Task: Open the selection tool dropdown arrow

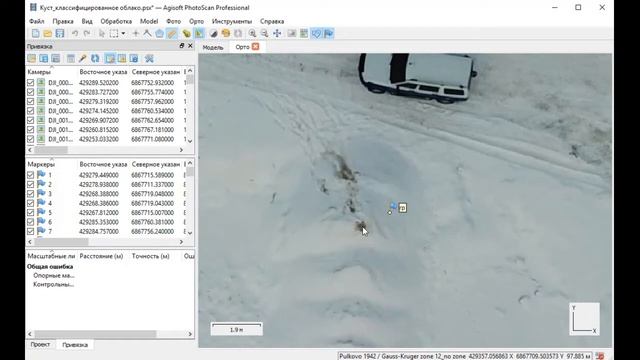Action: (123, 33)
